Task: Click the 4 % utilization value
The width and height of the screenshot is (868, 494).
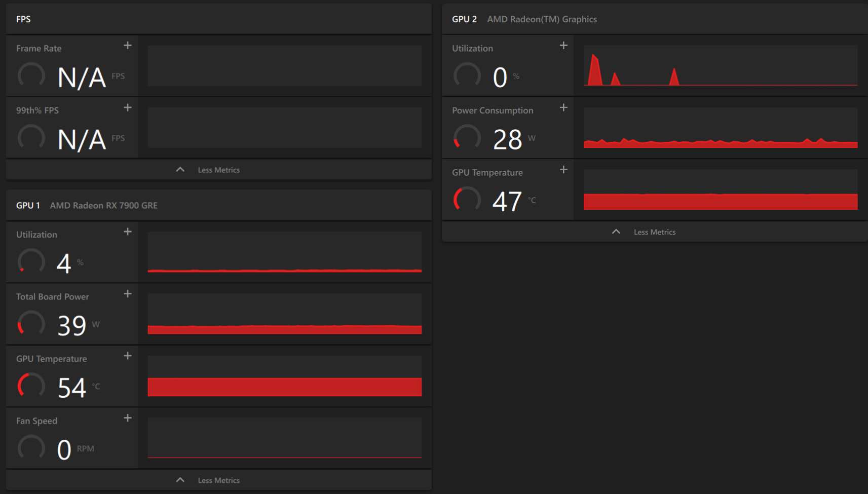Action: [x=64, y=264]
